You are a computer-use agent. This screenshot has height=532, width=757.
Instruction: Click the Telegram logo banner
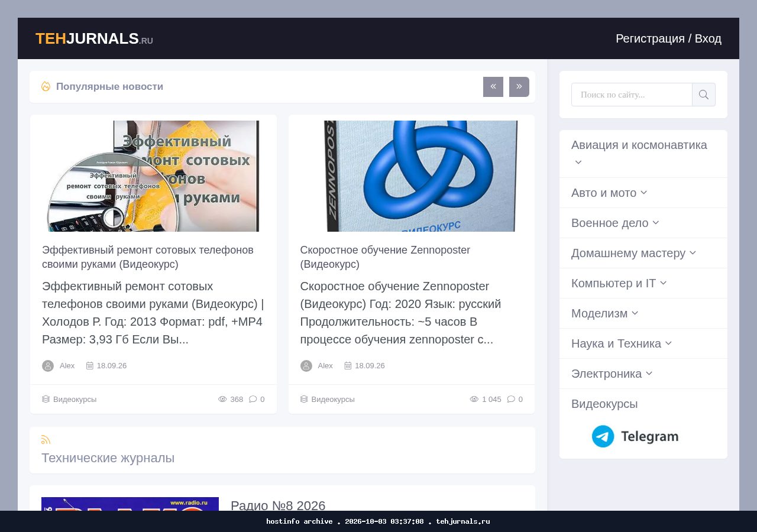[635, 436]
